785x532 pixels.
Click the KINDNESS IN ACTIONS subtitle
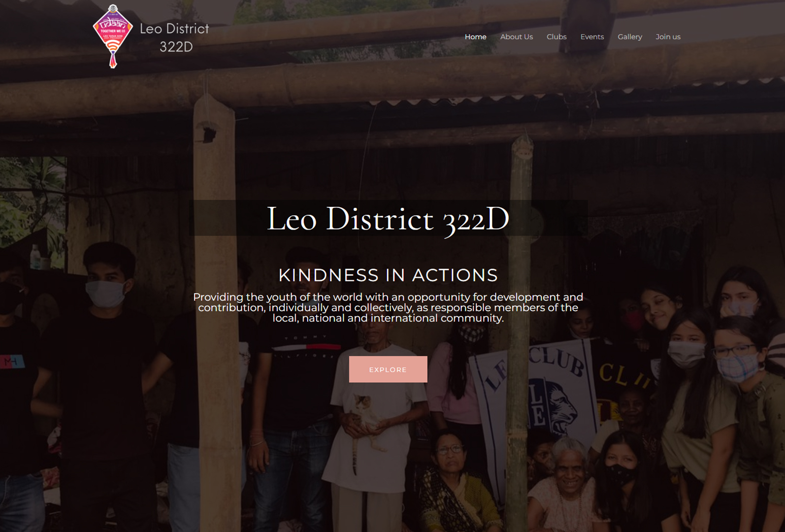[388, 275]
